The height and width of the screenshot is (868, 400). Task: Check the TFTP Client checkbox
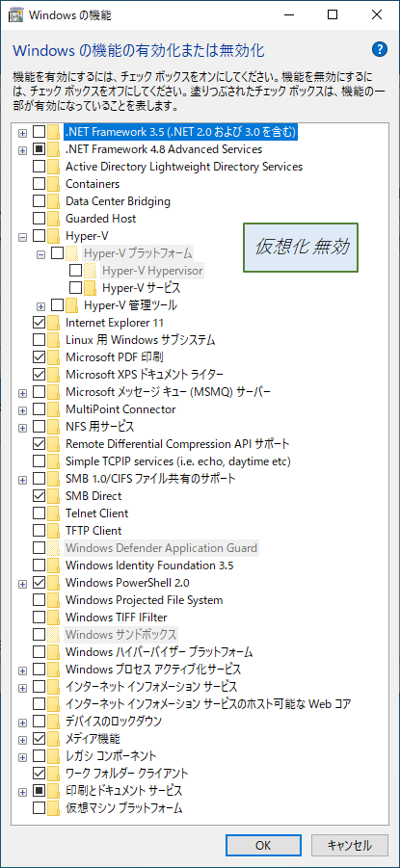click(x=39, y=531)
